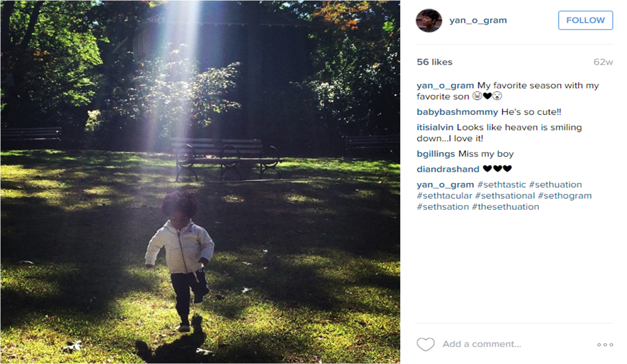Screen dimensions: 627x364
Task: Click yan_o_gram profile avatar picture
Action: [429, 20]
